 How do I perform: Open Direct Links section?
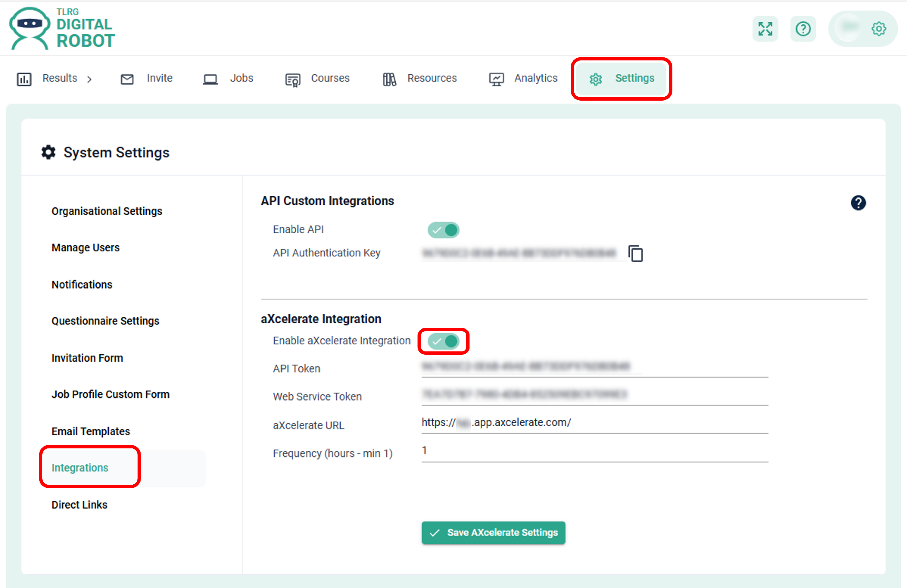pyautogui.click(x=79, y=505)
